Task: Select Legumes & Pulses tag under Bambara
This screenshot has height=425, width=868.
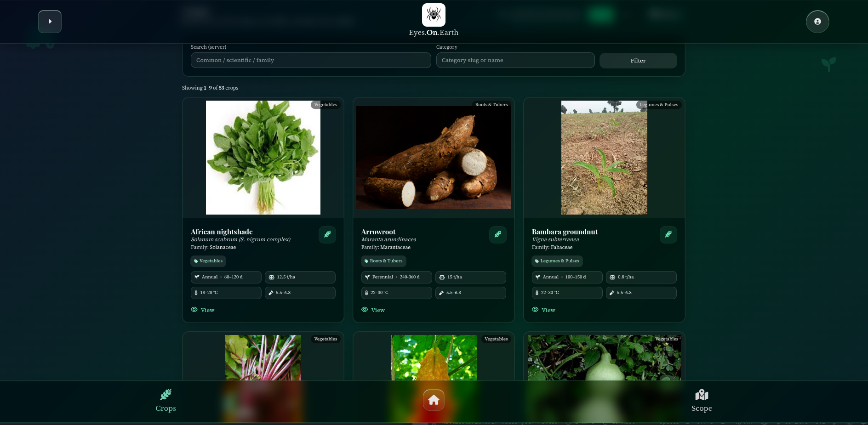Action: (x=557, y=261)
